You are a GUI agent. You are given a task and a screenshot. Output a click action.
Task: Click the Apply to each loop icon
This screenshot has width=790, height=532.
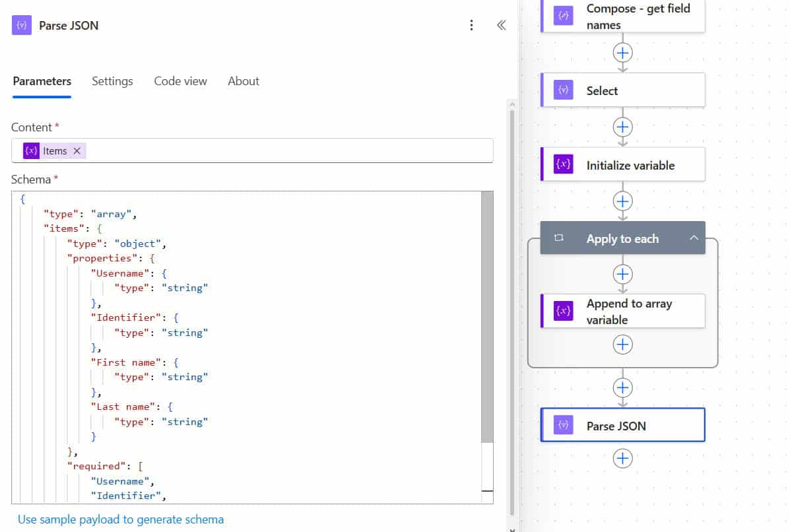click(x=559, y=238)
